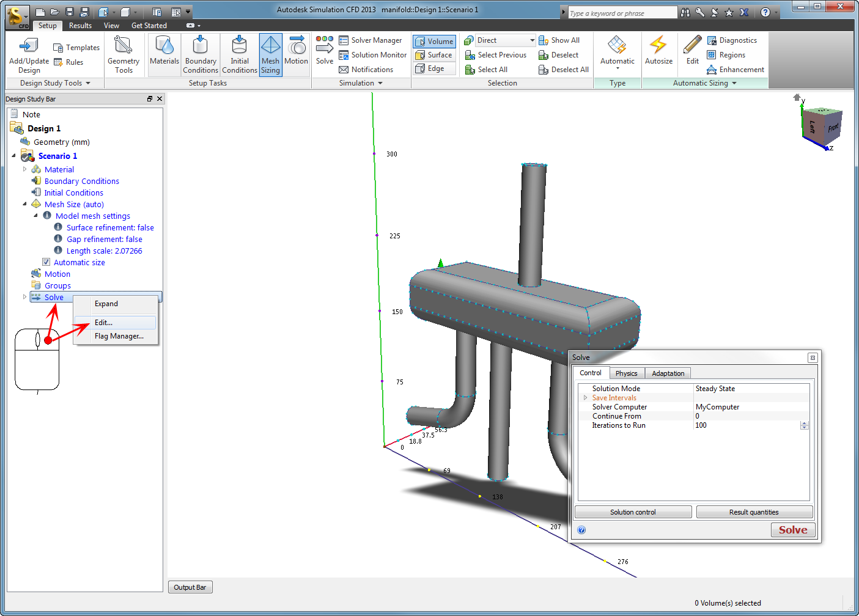Toggle Volume selection mode
Screen dimensions: 859x616
[x=434, y=42]
